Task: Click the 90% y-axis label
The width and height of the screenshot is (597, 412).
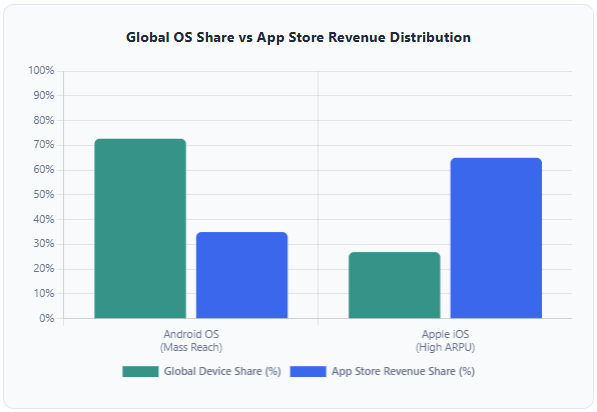Action: [43, 96]
